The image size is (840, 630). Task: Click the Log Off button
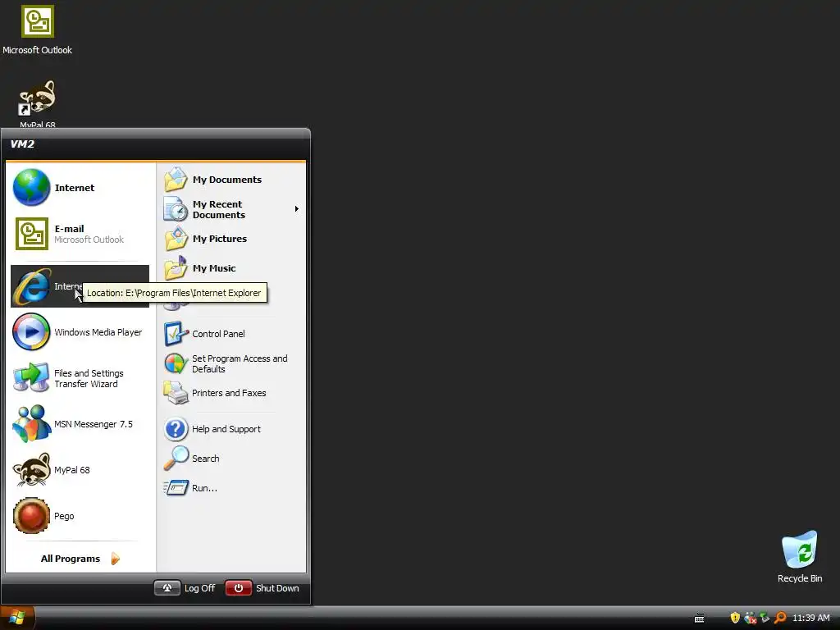click(185, 587)
